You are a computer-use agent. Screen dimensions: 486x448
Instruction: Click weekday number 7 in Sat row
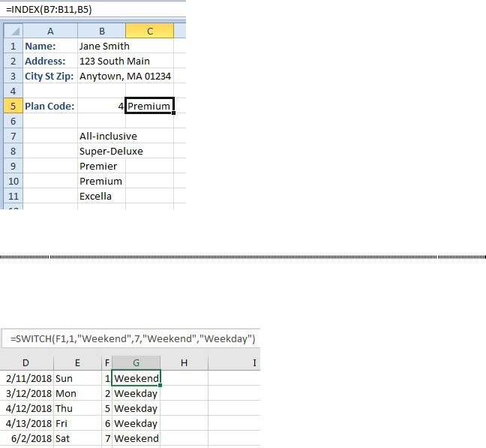107,438
